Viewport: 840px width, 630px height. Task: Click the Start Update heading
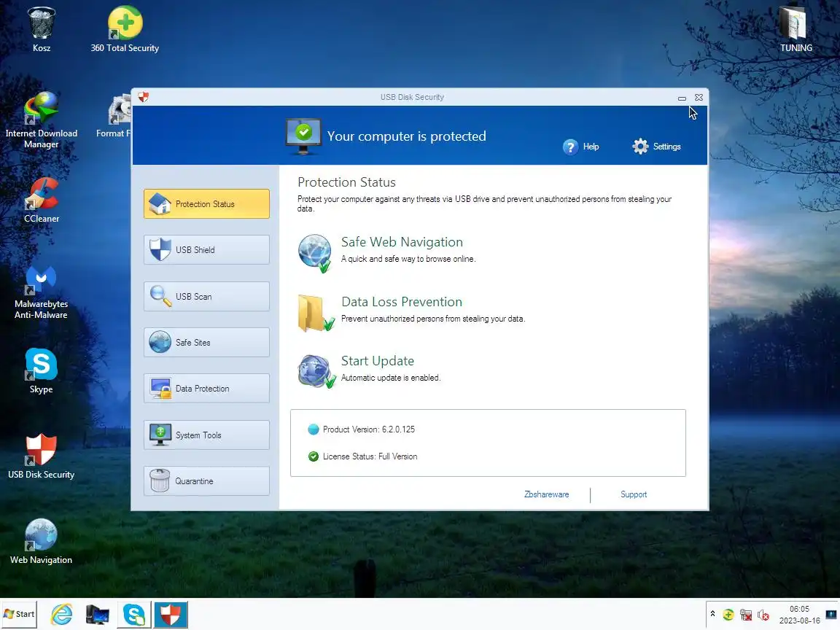[x=378, y=361]
